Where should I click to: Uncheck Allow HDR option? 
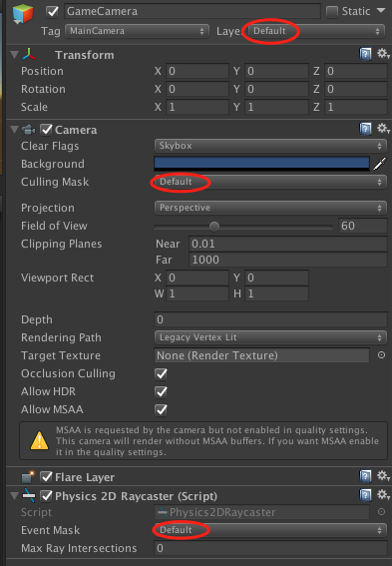(161, 392)
